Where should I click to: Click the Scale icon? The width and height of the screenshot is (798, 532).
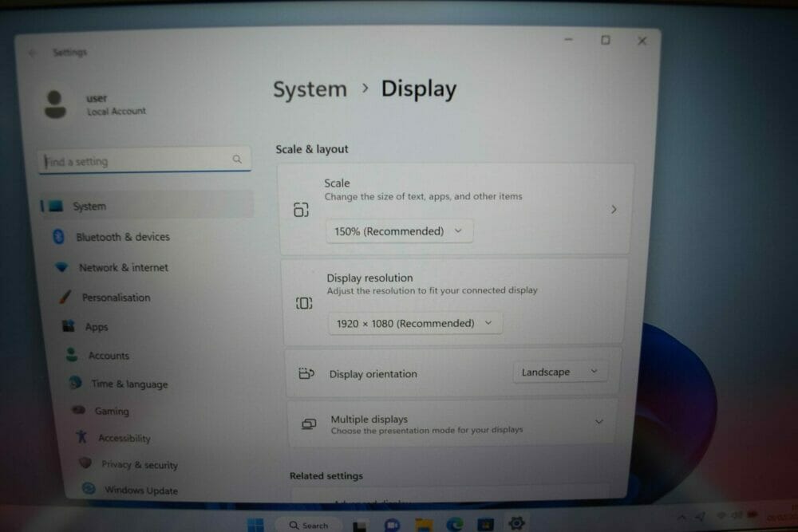[301, 210]
